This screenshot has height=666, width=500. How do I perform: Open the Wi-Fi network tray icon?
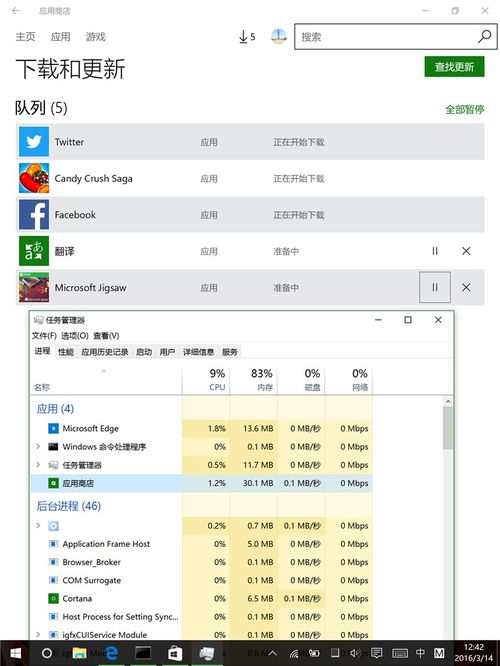coord(294,653)
